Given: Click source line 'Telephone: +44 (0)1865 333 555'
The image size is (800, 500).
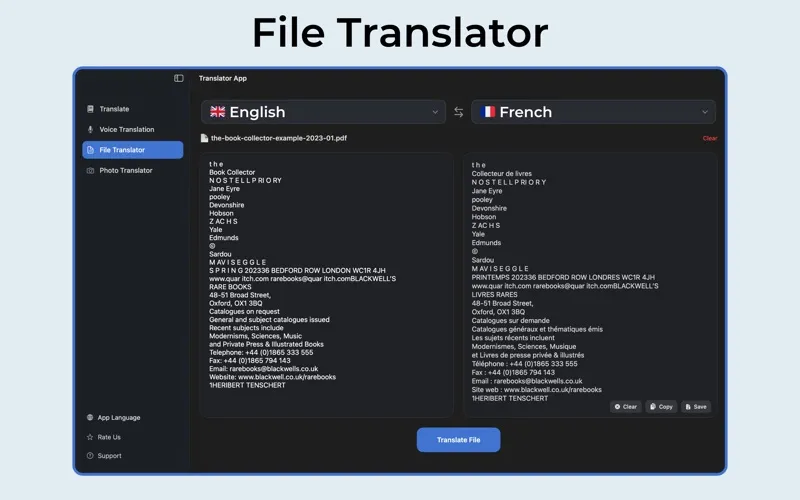Looking at the screenshot, I should [261, 352].
